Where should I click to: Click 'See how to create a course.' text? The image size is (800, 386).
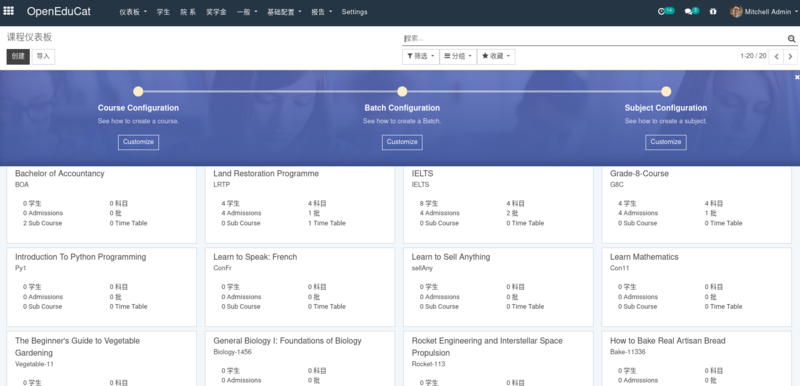(138, 121)
